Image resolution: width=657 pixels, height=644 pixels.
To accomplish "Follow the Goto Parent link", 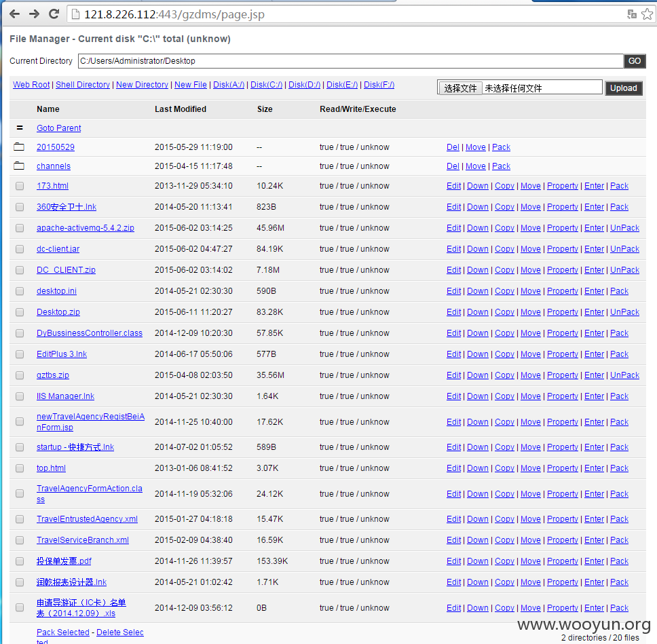I will [58, 128].
